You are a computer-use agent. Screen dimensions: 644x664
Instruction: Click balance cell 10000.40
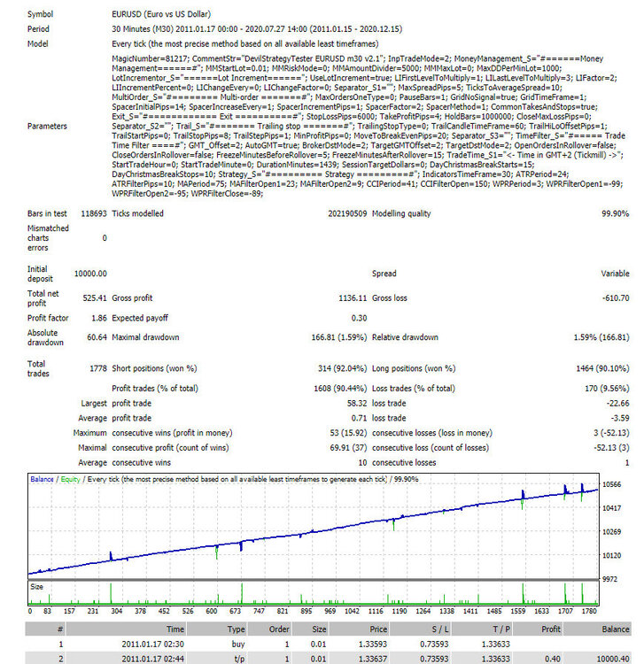[613, 659]
